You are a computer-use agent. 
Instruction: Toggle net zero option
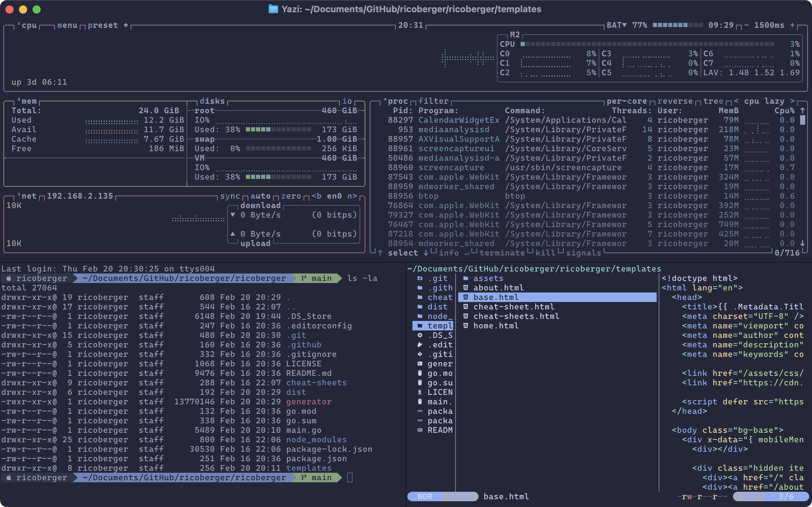(291, 196)
